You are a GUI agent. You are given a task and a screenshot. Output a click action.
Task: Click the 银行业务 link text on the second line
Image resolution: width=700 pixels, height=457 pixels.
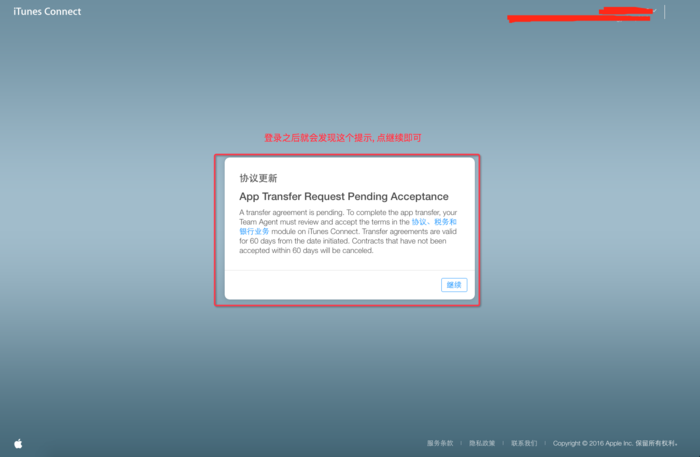coord(254,231)
